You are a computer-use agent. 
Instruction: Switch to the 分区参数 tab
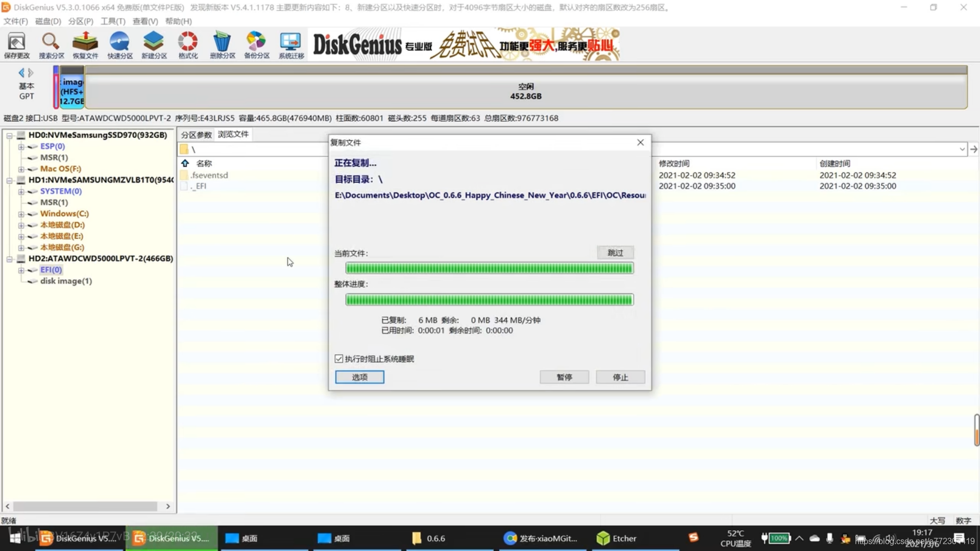[196, 135]
